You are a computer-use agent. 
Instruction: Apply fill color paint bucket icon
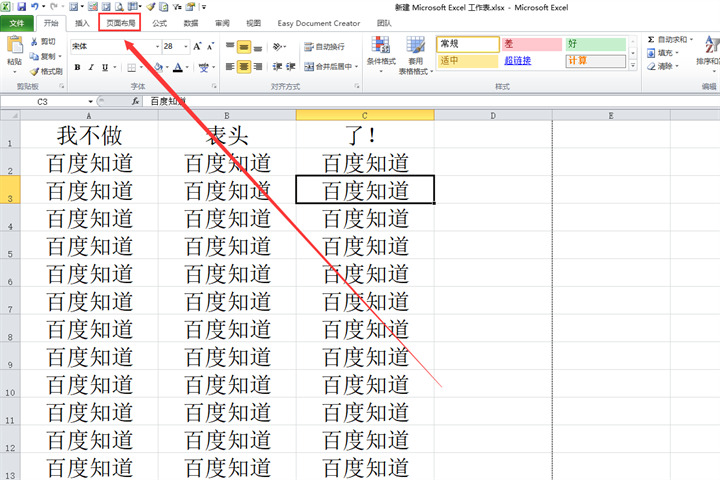pyautogui.click(x=158, y=68)
